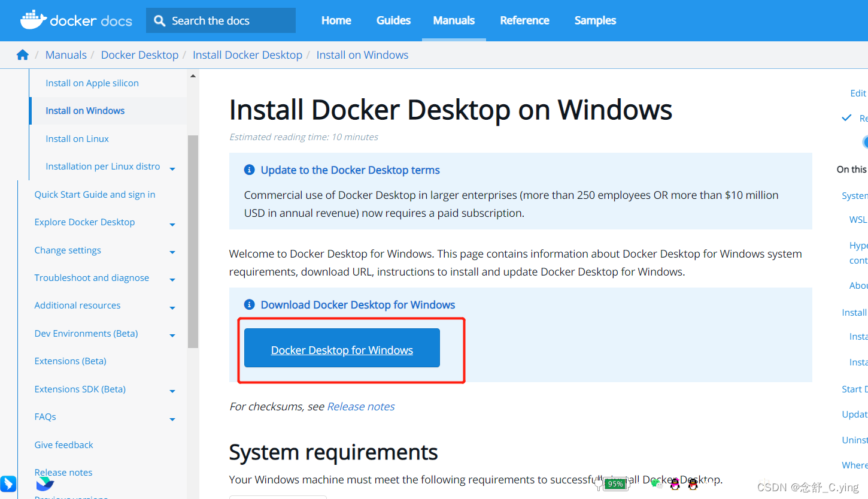The width and height of the screenshot is (868, 499).
Task: Open Quick Start Guide and sign in
Action: point(95,195)
